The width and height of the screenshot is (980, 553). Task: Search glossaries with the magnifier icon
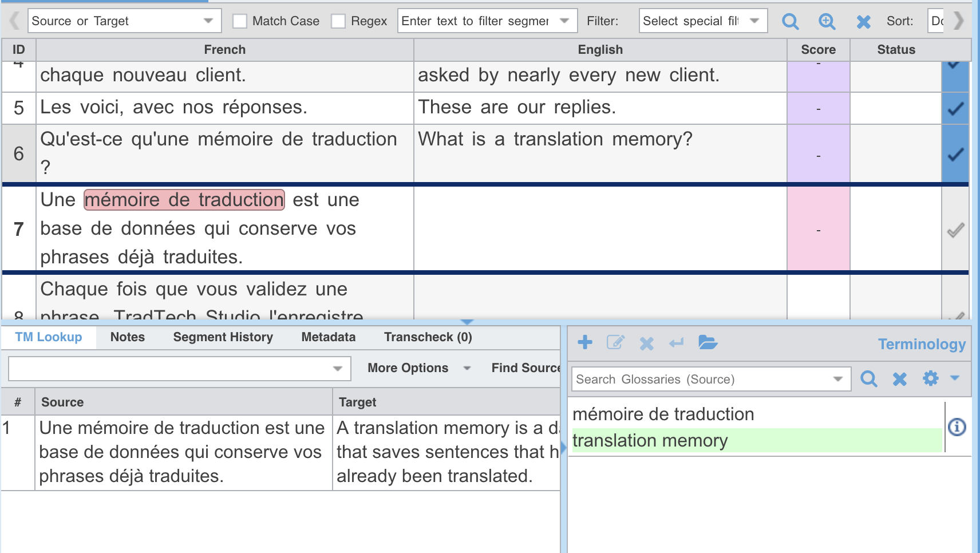pyautogui.click(x=869, y=378)
